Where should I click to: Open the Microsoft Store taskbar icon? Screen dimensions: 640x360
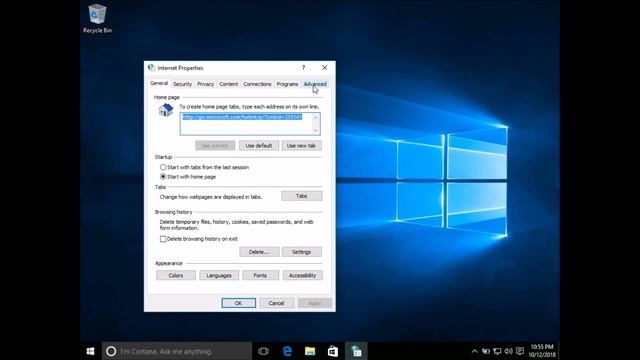click(x=333, y=351)
